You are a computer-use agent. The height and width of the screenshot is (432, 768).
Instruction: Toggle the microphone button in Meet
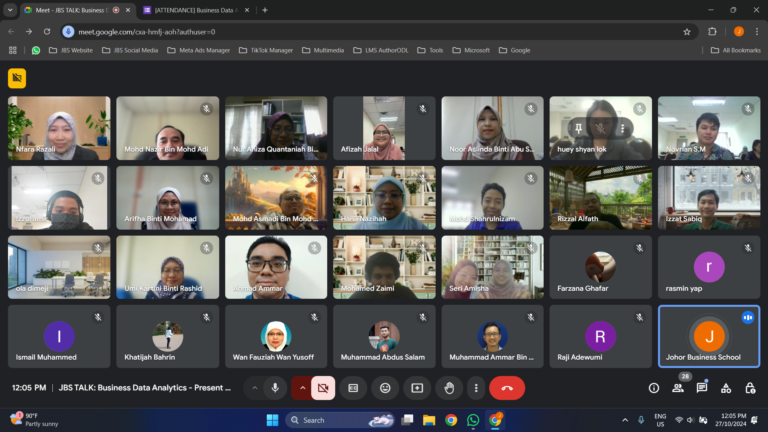pyautogui.click(x=274, y=387)
